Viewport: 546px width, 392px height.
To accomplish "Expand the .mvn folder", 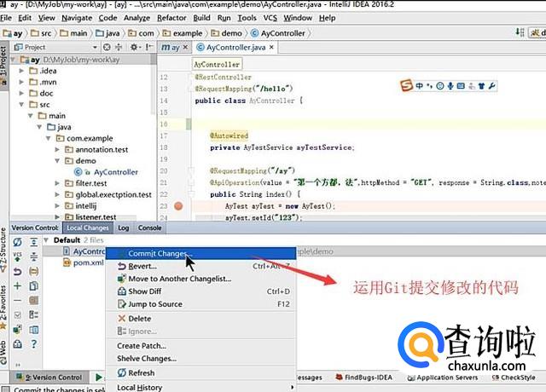I will click(x=21, y=82).
